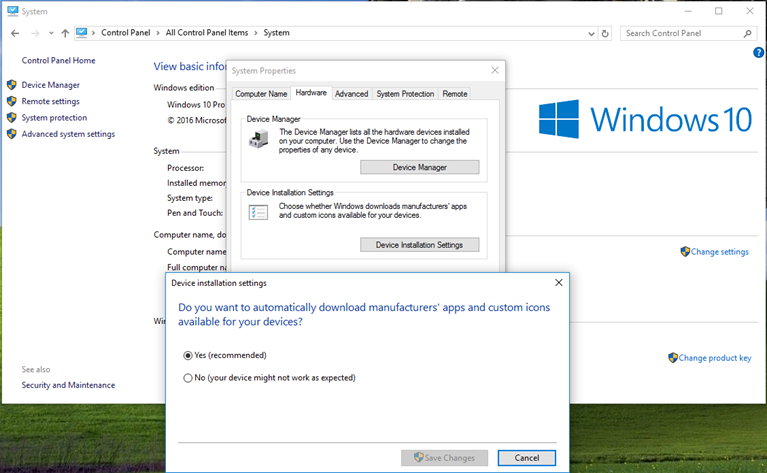Screen dimensions: 767x473
Task: Open Advanced system settings link
Action: (68, 134)
